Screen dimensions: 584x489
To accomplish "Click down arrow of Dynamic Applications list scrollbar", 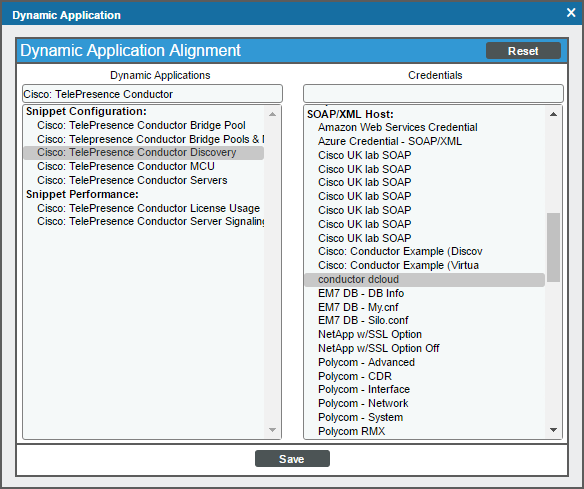I will click(x=273, y=430).
